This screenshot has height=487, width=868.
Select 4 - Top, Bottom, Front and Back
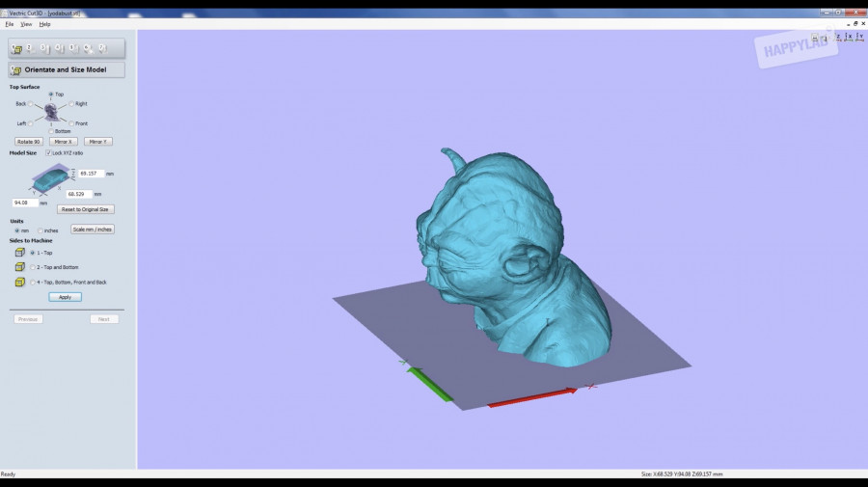(x=33, y=283)
